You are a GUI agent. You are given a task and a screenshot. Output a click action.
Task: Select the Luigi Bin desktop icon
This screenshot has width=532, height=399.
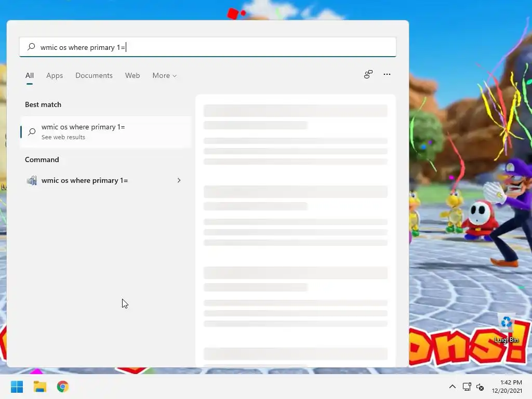pos(506,328)
